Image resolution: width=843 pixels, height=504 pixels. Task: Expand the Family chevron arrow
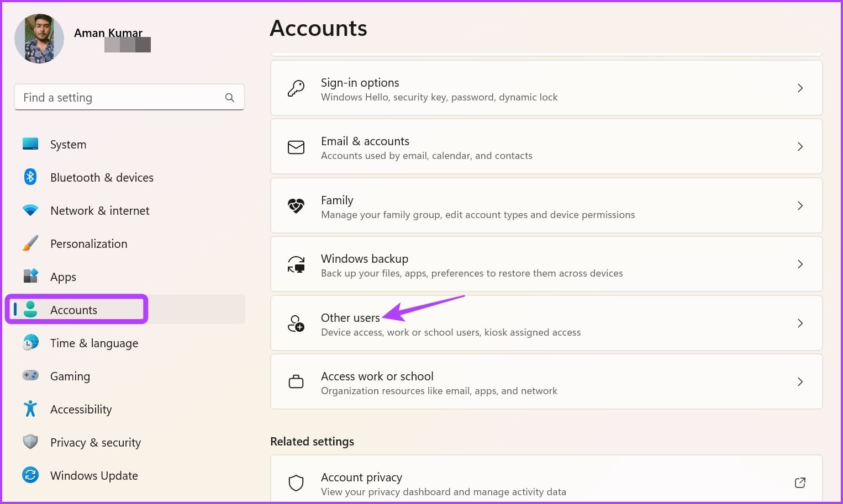coord(800,205)
